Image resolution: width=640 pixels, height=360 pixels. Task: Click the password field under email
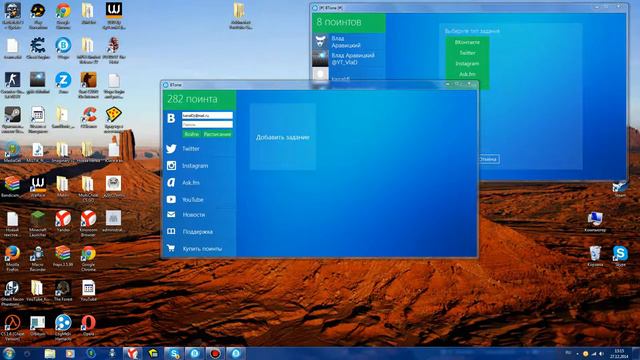(207, 124)
